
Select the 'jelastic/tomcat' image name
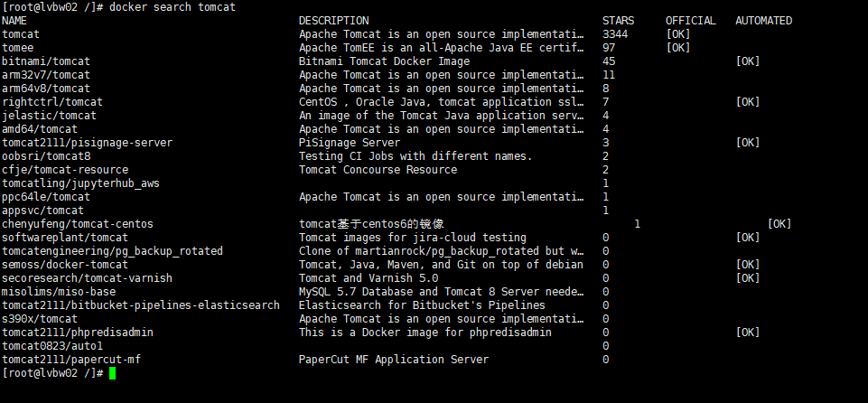click(x=50, y=116)
